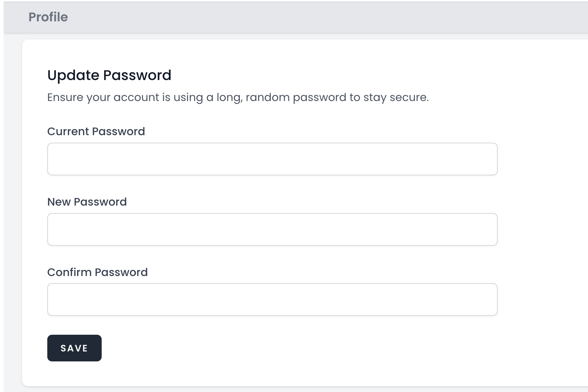The image size is (588, 392).
Task: Focus the Current Password input field
Action: 272,159
